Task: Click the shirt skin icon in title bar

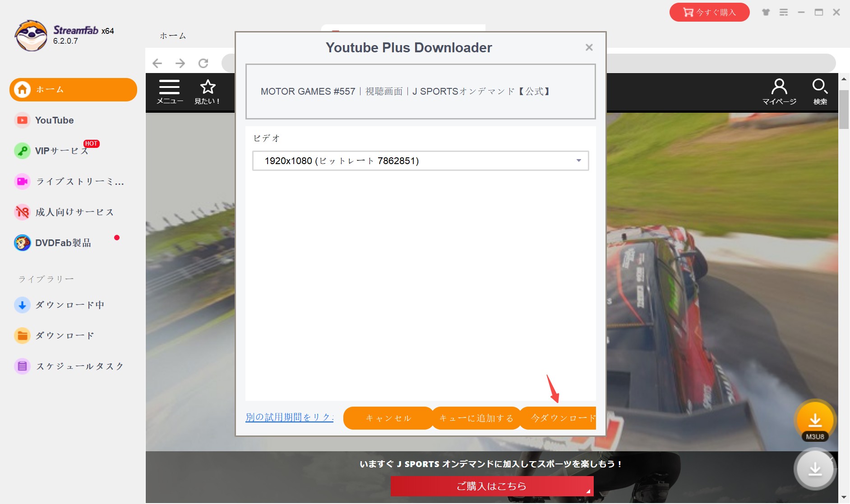Action: pos(766,12)
